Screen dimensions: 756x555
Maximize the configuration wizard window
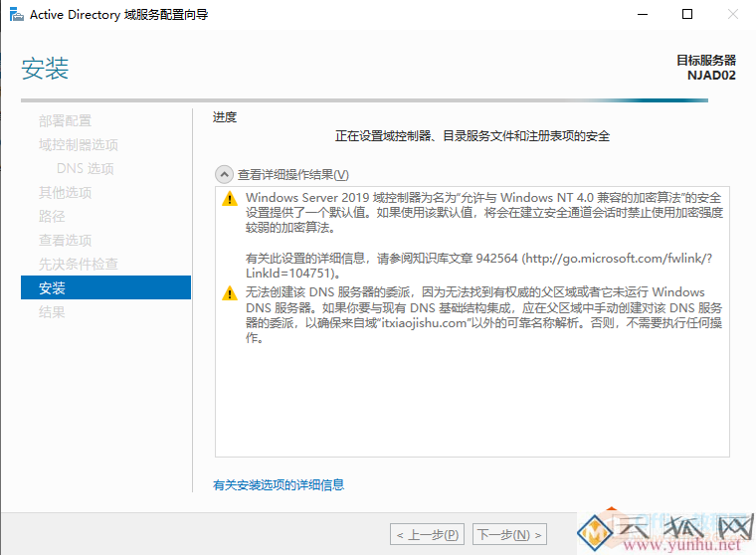pyautogui.click(x=687, y=15)
